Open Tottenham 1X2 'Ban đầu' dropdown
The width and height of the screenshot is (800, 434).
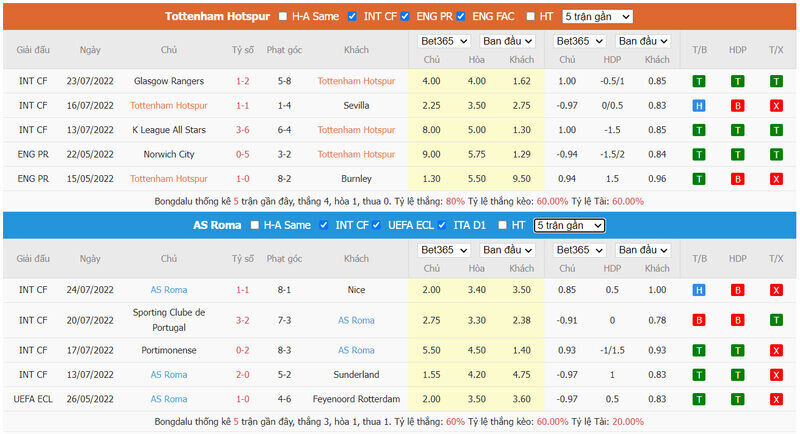(507, 41)
